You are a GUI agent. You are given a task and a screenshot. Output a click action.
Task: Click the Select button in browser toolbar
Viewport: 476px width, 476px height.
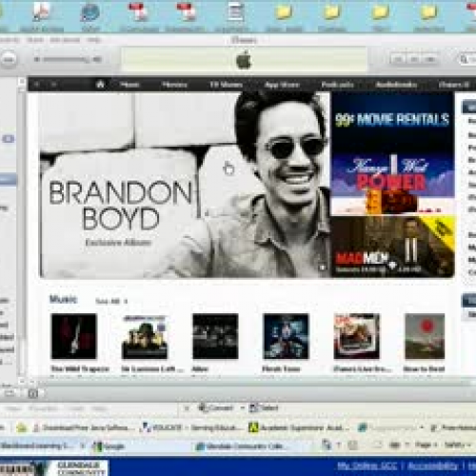[264, 407]
